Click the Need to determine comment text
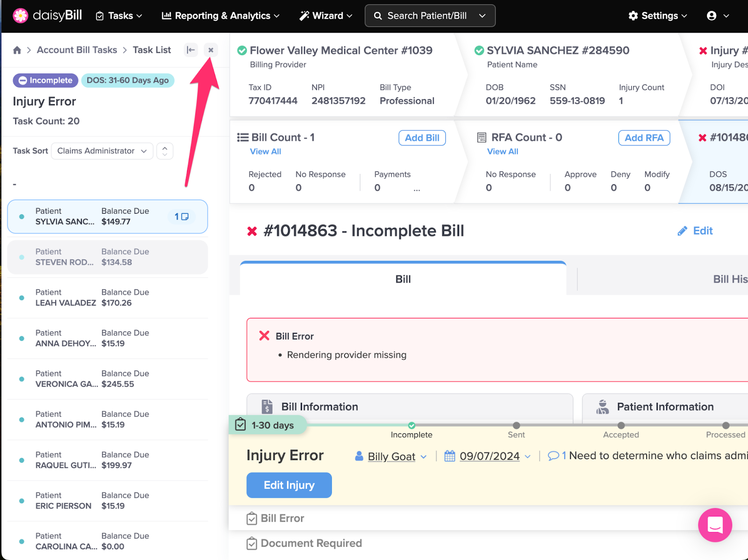748x560 pixels. pyautogui.click(x=658, y=456)
